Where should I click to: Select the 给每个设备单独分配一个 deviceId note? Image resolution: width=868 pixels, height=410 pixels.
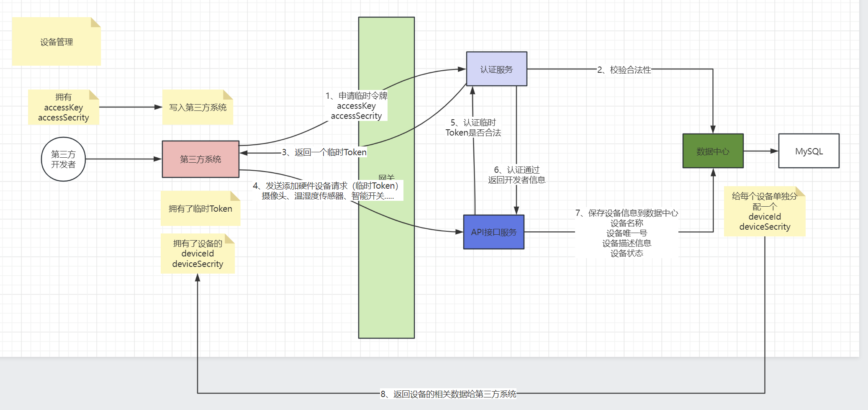[x=765, y=211]
